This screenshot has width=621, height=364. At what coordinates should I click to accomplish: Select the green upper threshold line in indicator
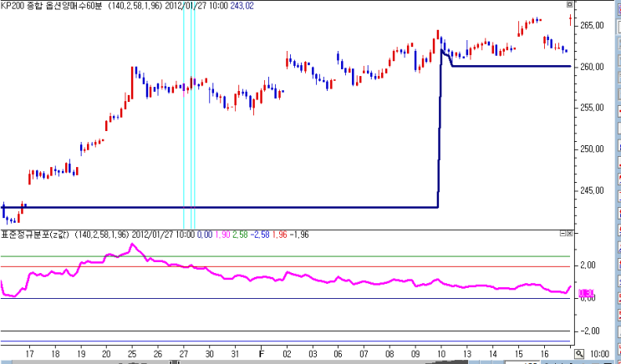click(x=285, y=256)
